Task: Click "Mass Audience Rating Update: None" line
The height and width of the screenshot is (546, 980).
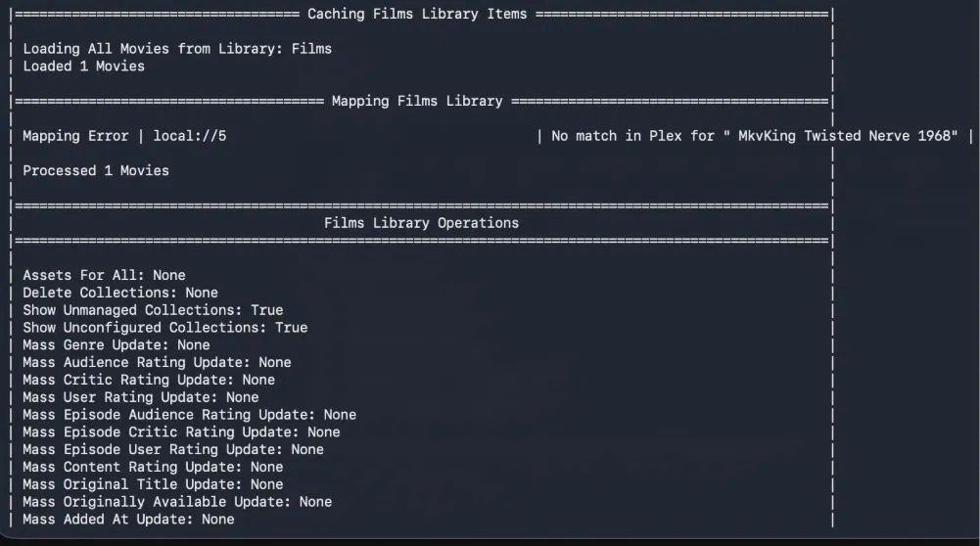Action: pyautogui.click(x=157, y=363)
